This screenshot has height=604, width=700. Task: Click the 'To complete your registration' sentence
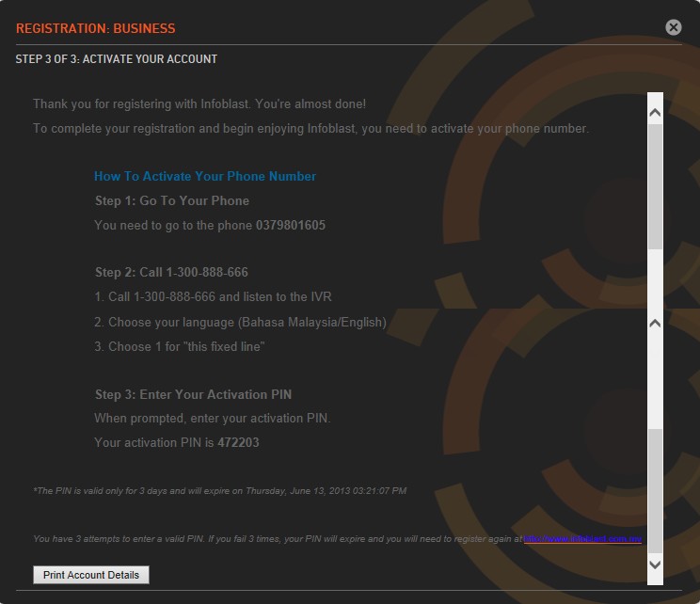point(311,129)
